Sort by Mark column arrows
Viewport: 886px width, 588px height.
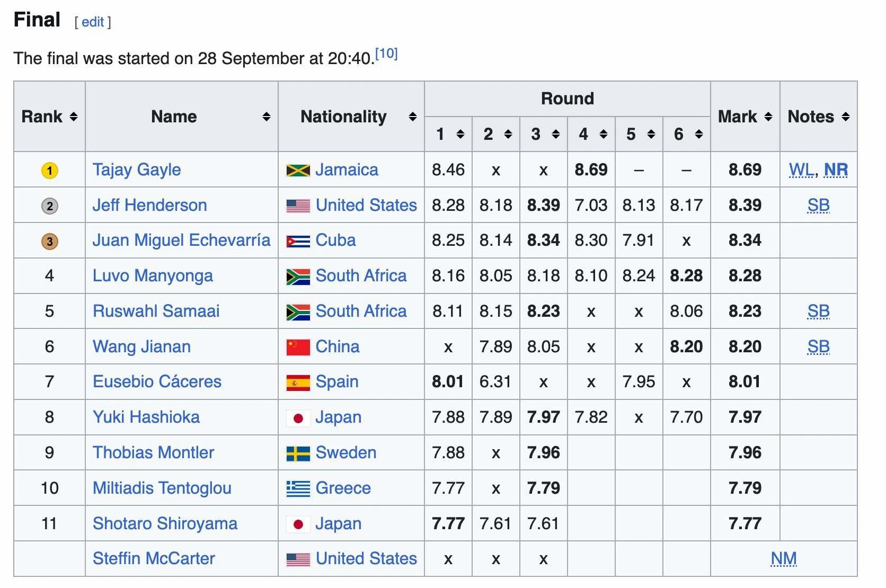pos(768,117)
